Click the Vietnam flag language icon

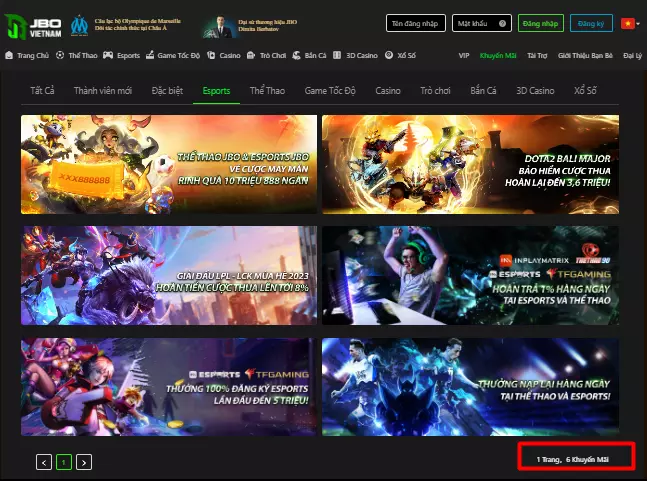pos(628,24)
